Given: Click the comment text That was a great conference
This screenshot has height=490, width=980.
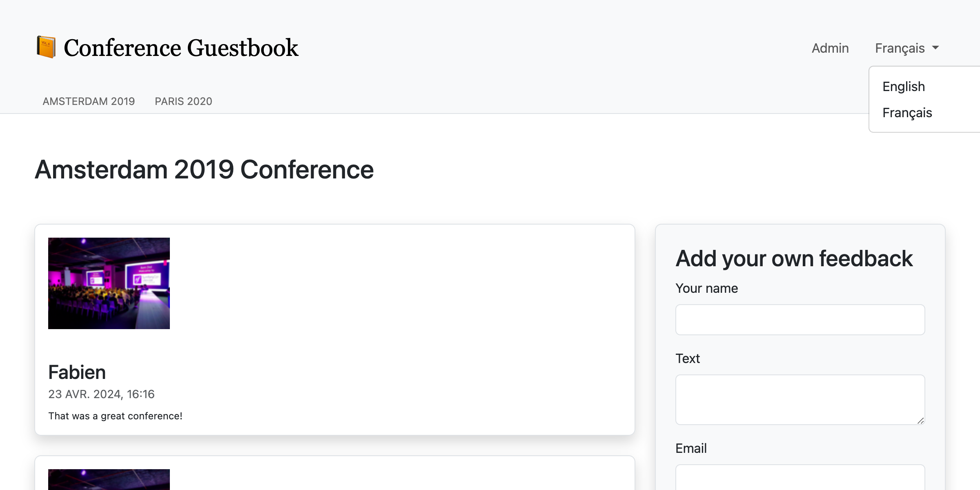Looking at the screenshot, I should pos(115,416).
